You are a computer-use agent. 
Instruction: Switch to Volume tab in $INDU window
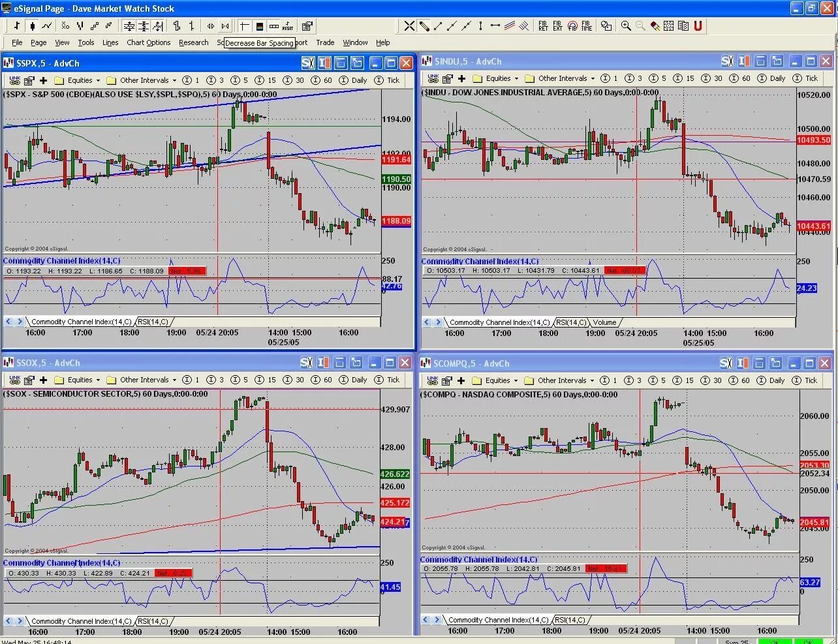coord(604,322)
